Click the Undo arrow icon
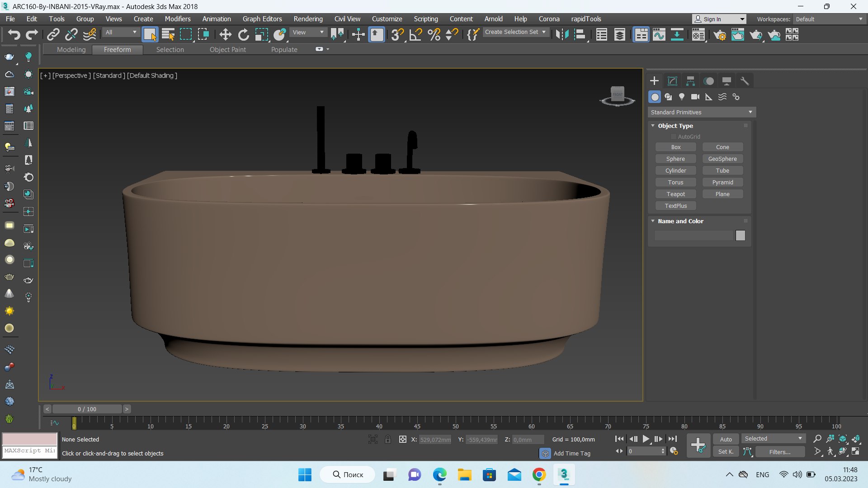 coord(14,34)
